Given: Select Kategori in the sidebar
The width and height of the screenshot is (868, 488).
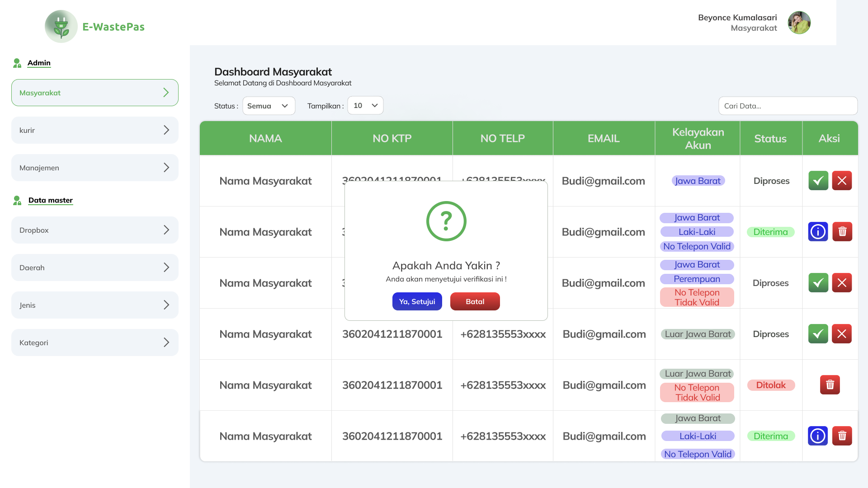Looking at the screenshot, I should coord(95,343).
